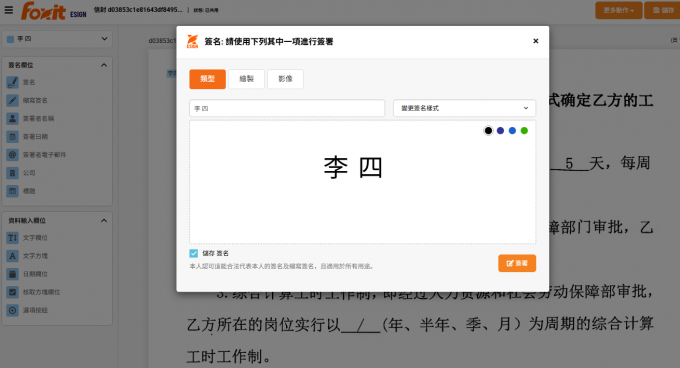The height and width of the screenshot is (368, 680).
Task: Select the 選項按鈕 radio button field icon
Action: (13, 310)
